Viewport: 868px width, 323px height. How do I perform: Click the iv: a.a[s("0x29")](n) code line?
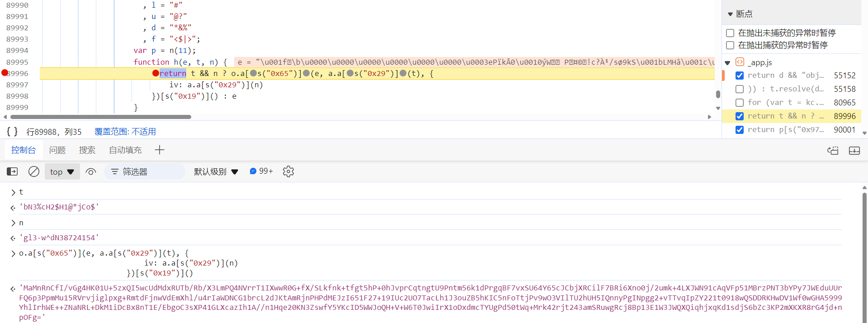(216, 85)
